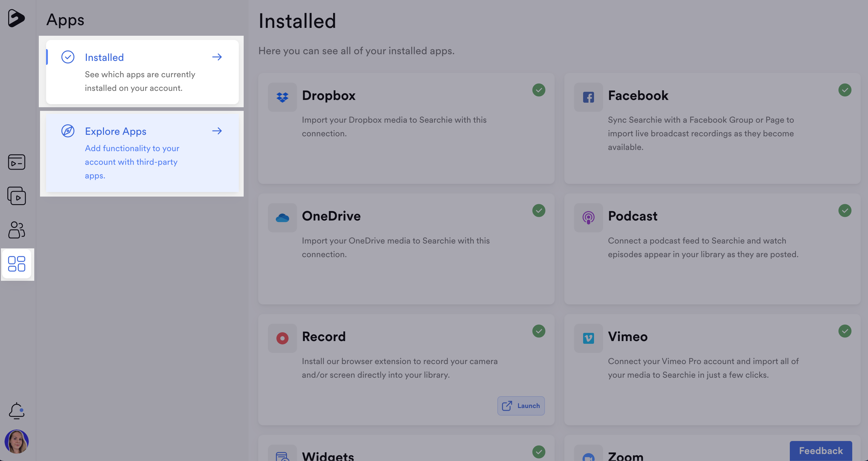Open the Vimeo app title
The width and height of the screenshot is (868, 461).
(627, 337)
